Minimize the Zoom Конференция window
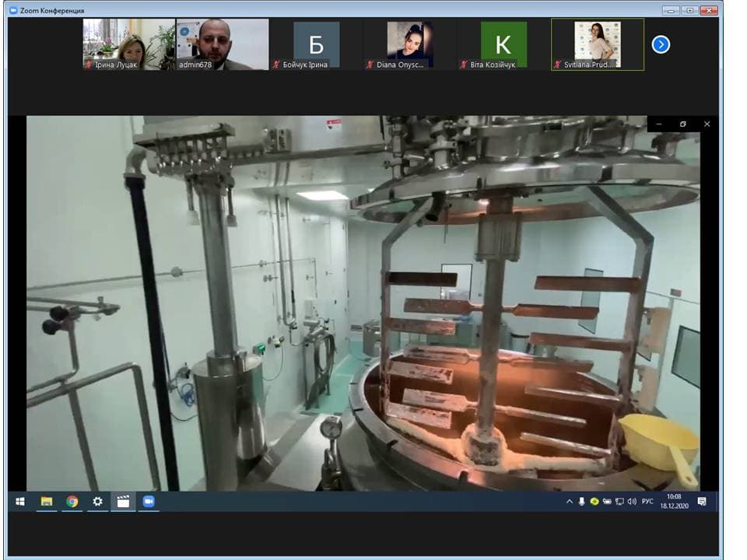Image resolution: width=747 pixels, height=560 pixels. coord(671,10)
